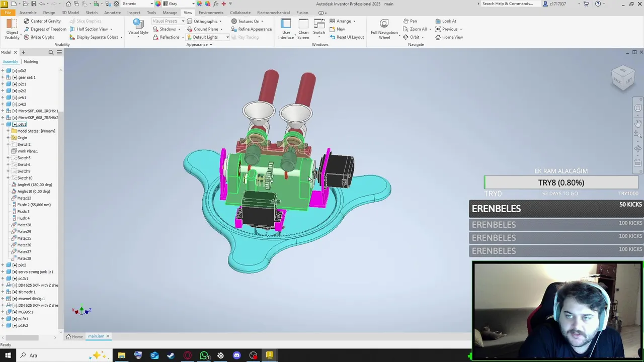The height and width of the screenshot is (362, 644).
Task: Open User Interface options
Action: click(x=286, y=29)
